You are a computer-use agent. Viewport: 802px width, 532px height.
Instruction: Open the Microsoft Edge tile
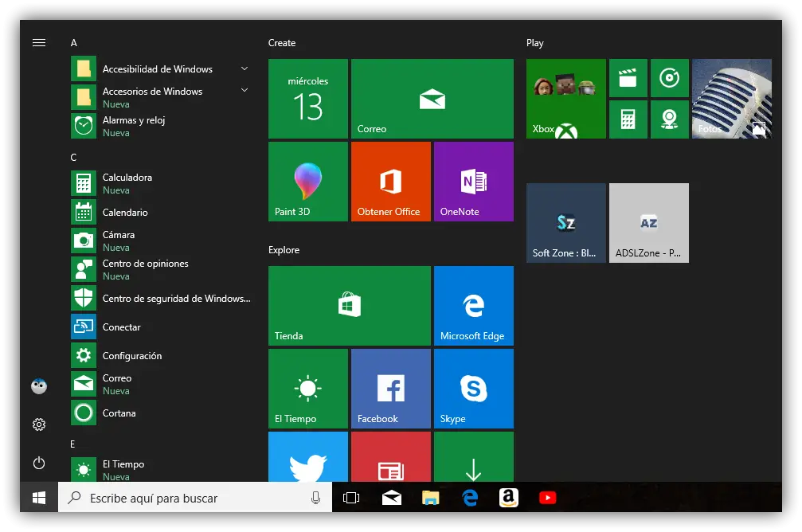pos(473,306)
